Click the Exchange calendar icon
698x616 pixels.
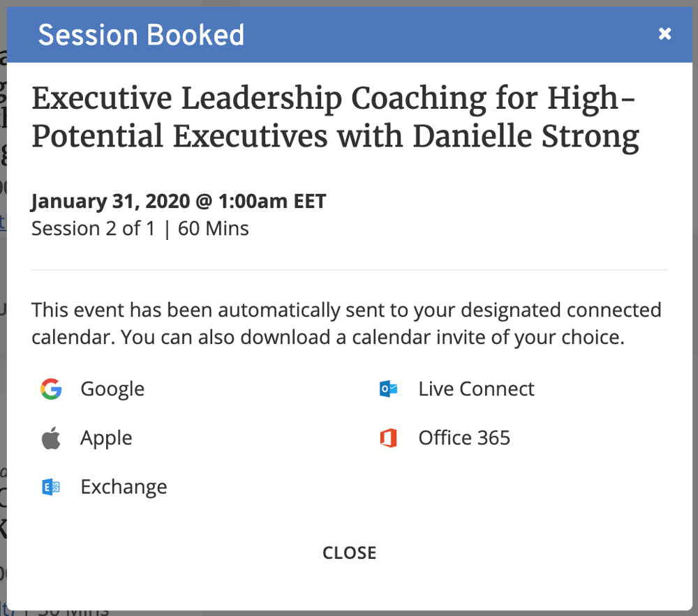[x=51, y=487]
